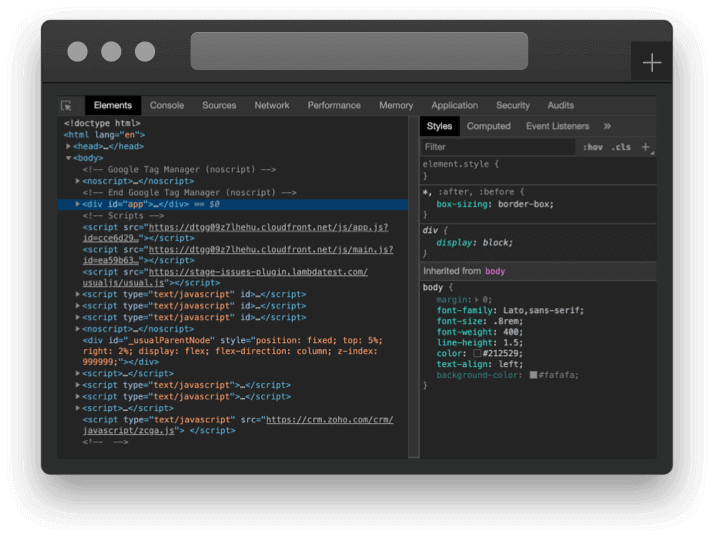This screenshot has width=714, height=537.
Task: Collapse the body element node
Action: [69, 158]
